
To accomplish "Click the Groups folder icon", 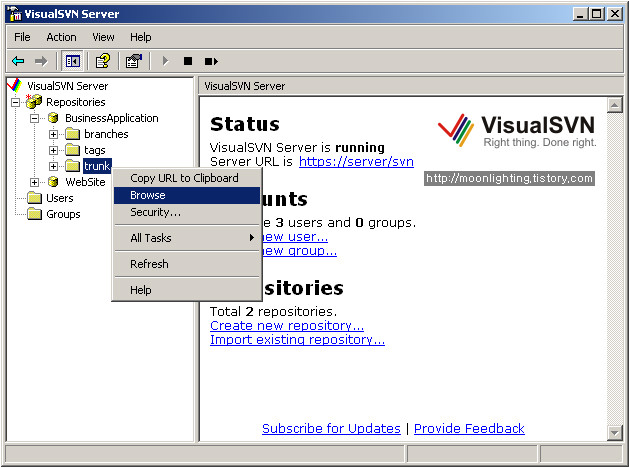I will point(34,214).
